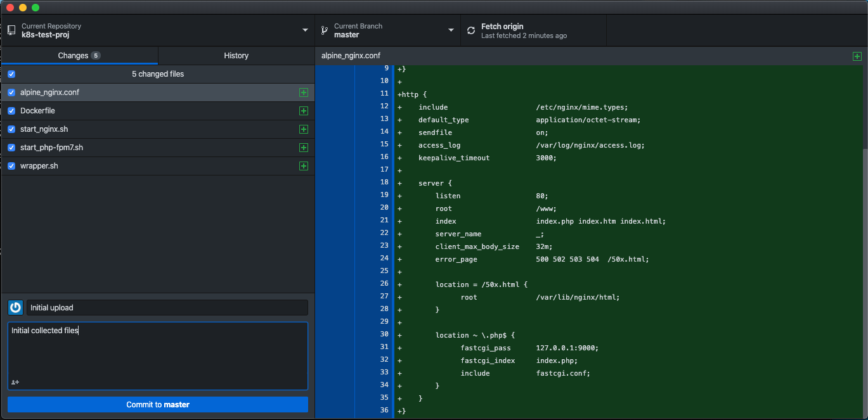Uncheck the Dockerfile checkbox
The height and width of the screenshot is (420, 868).
(x=11, y=111)
